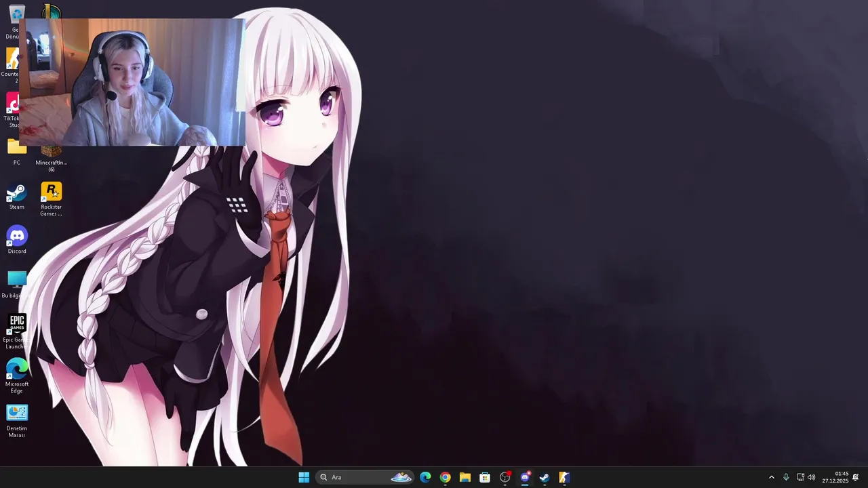Open File Explorer from the taskbar
Screen dimensions: 868x488
pyautogui.click(x=465, y=477)
